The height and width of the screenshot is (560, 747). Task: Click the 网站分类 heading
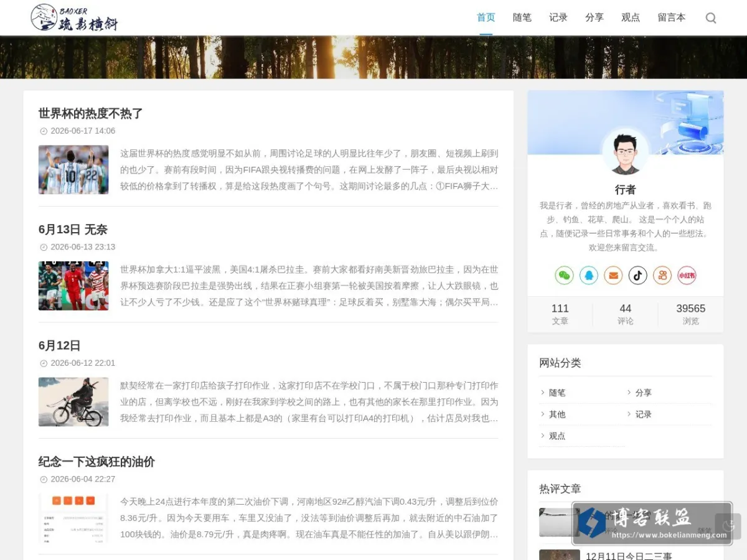(x=560, y=363)
